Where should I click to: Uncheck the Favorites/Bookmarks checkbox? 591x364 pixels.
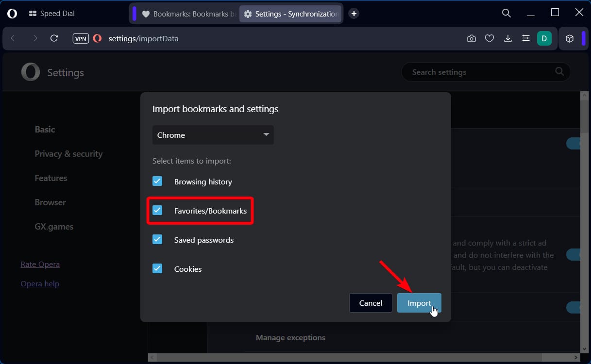click(x=157, y=210)
